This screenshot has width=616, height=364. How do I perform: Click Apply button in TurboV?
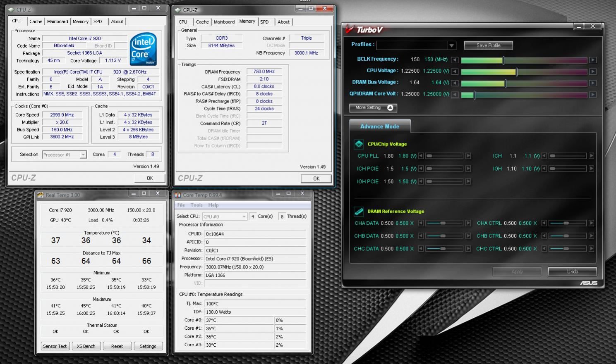point(517,271)
